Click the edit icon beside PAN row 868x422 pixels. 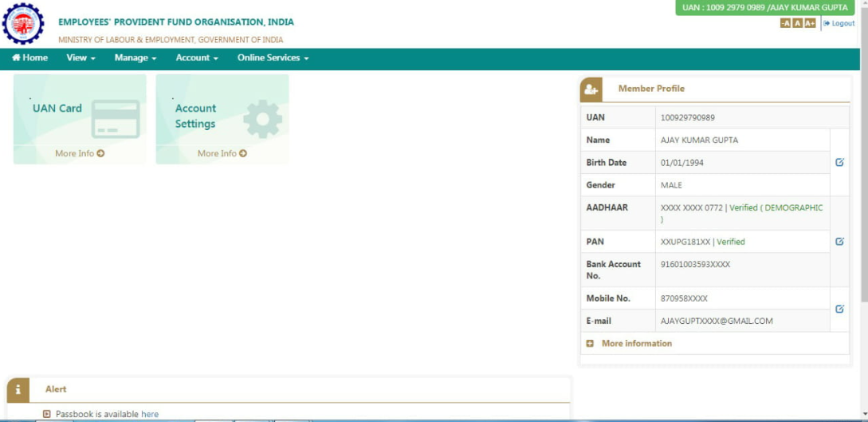click(x=839, y=241)
